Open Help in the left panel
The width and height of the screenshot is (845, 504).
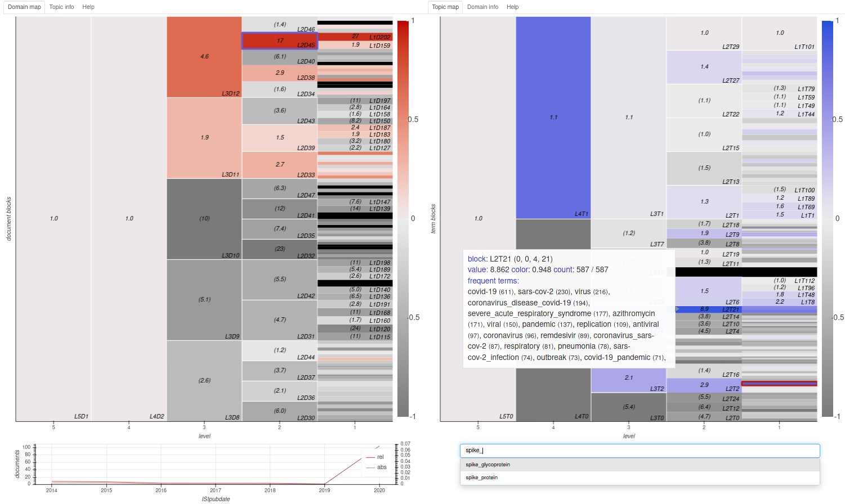(x=88, y=7)
